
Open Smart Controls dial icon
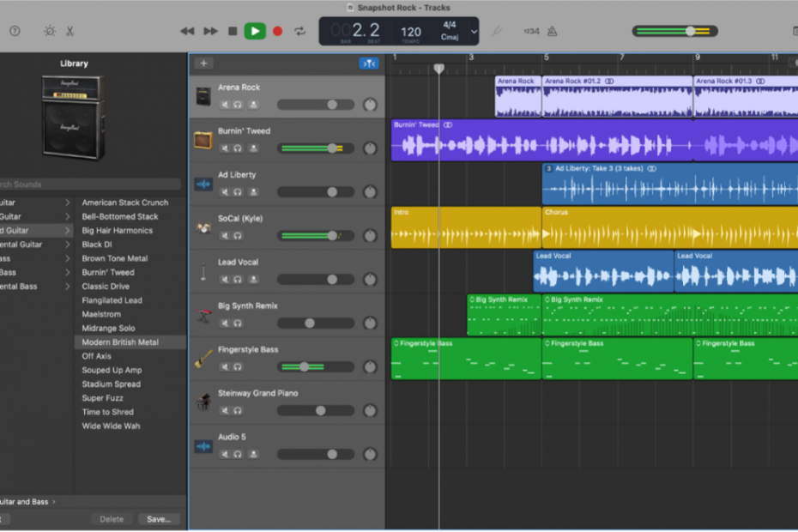tap(50, 31)
